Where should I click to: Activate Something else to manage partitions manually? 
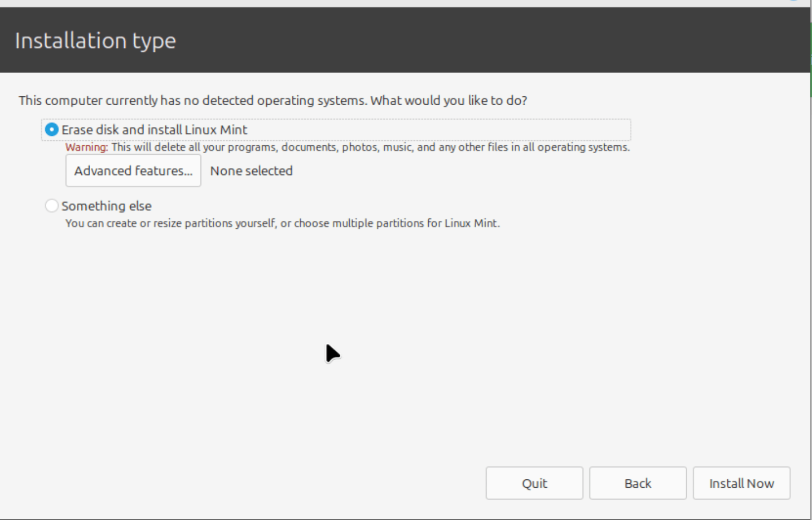click(x=52, y=205)
